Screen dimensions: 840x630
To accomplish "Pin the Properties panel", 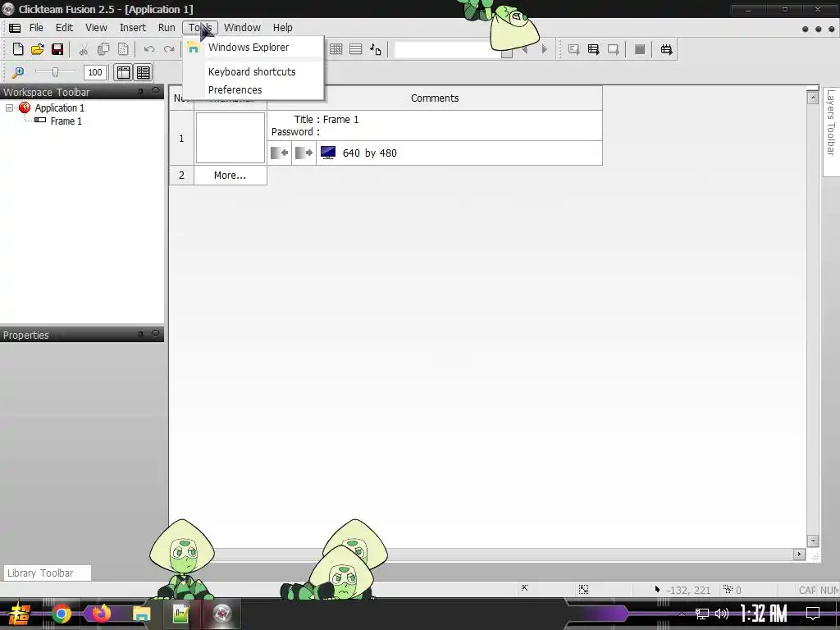I will (x=140, y=335).
